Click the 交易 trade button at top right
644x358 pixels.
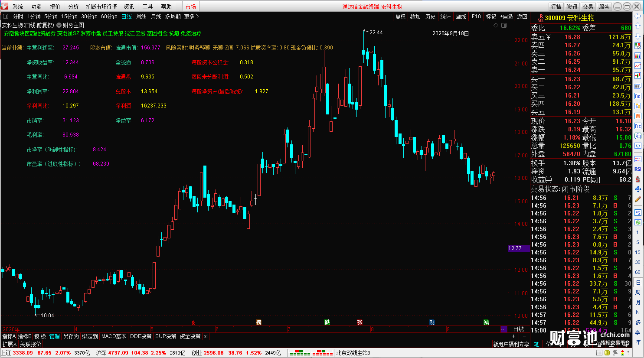click(588, 7)
